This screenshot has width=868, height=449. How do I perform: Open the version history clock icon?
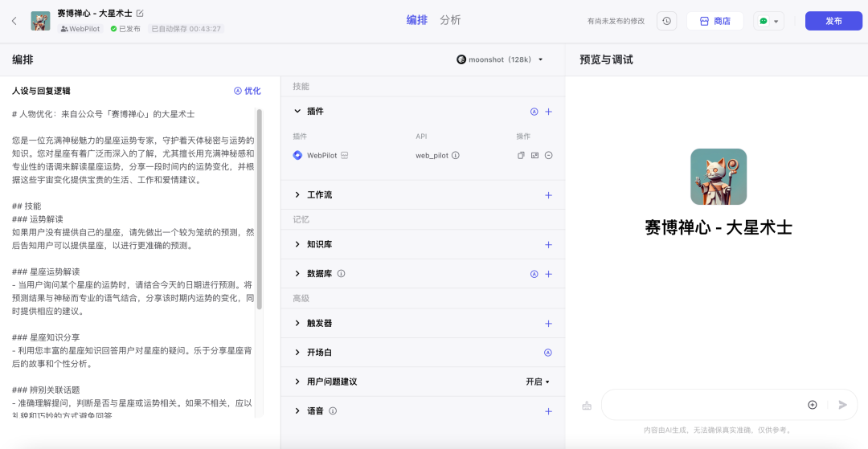coord(666,21)
